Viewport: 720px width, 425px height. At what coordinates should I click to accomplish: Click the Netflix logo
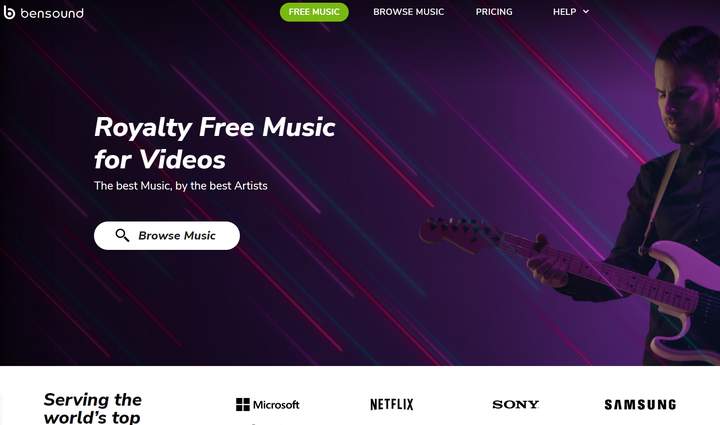[x=392, y=404]
